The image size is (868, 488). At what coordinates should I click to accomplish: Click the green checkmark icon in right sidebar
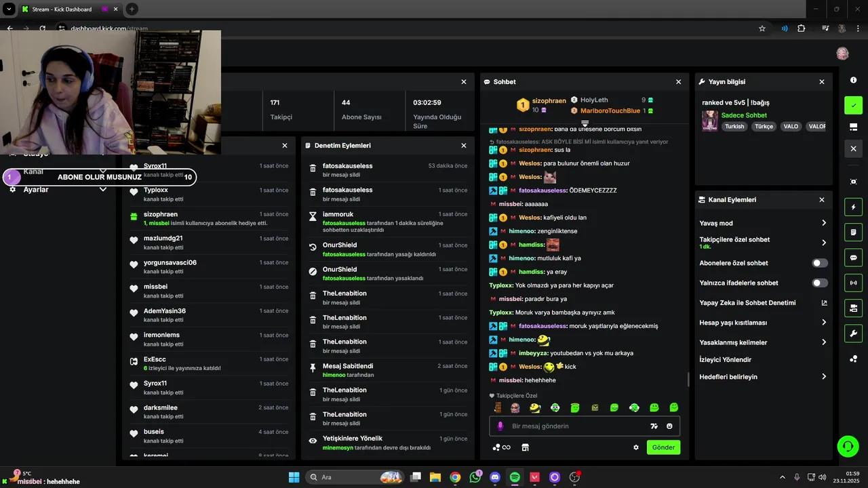853,105
